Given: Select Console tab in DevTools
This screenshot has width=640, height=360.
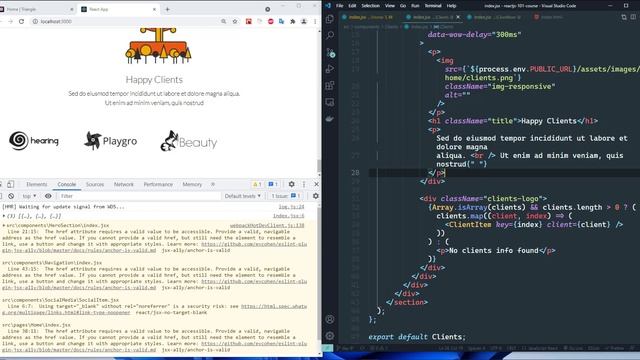Looking at the screenshot, I should (67, 184).
